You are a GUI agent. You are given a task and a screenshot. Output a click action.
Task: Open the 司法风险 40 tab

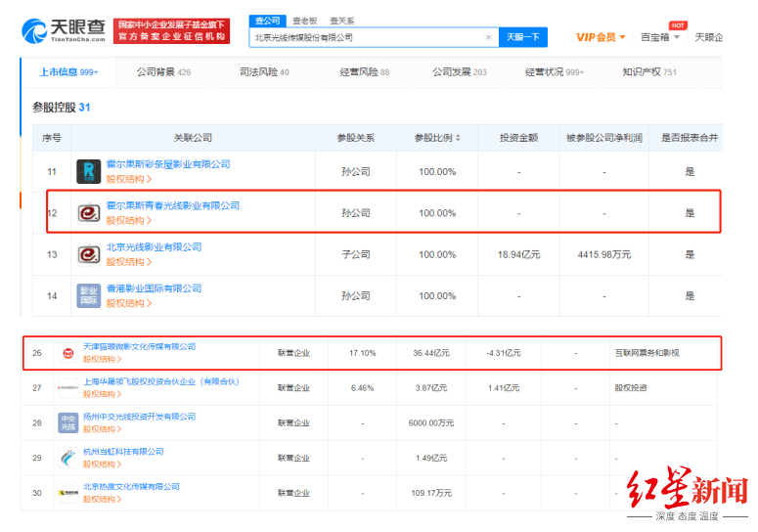(264, 72)
